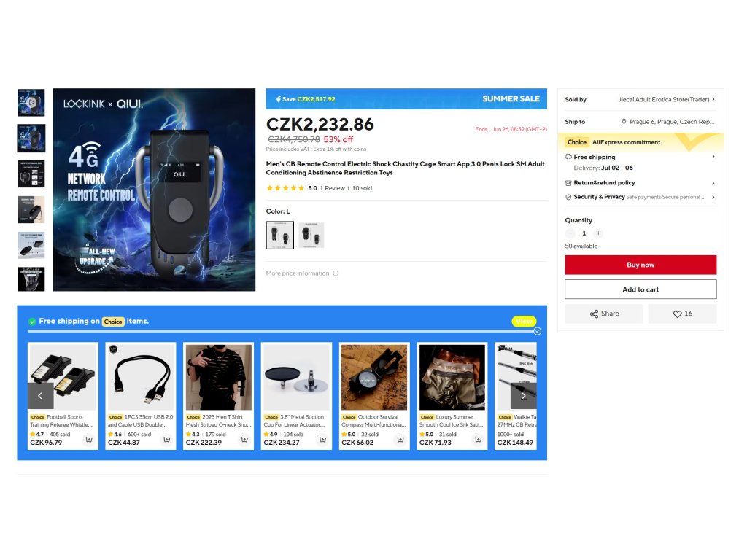The width and height of the screenshot is (747, 560).
Task: Click previous arrow in Choice items carousel
Action: (41, 396)
